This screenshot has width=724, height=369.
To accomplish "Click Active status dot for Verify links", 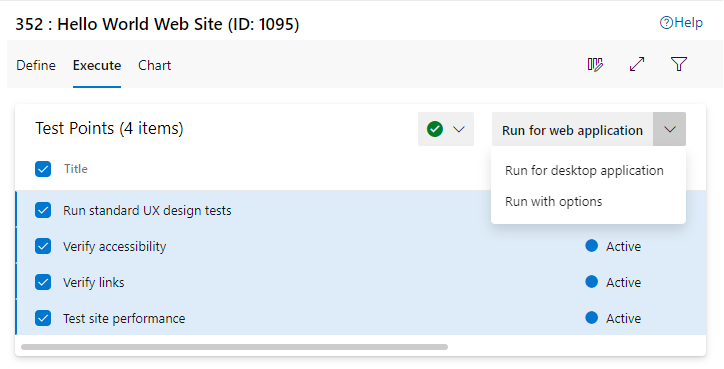I will click(591, 282).
